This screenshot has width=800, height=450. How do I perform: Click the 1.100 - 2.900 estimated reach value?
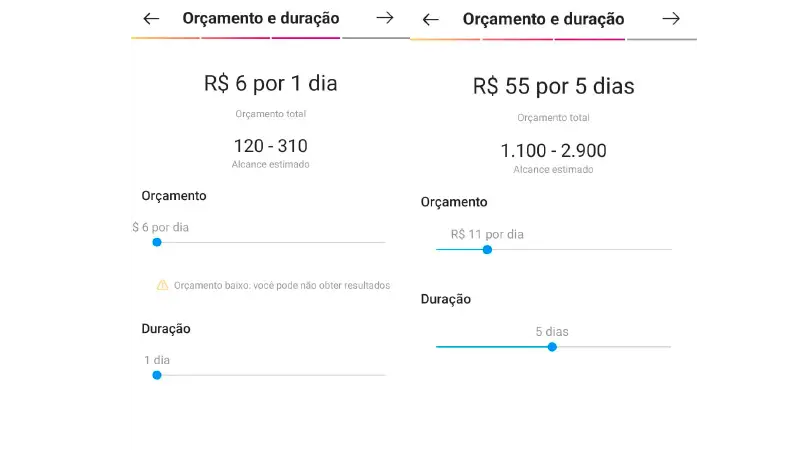click(553, 151)
